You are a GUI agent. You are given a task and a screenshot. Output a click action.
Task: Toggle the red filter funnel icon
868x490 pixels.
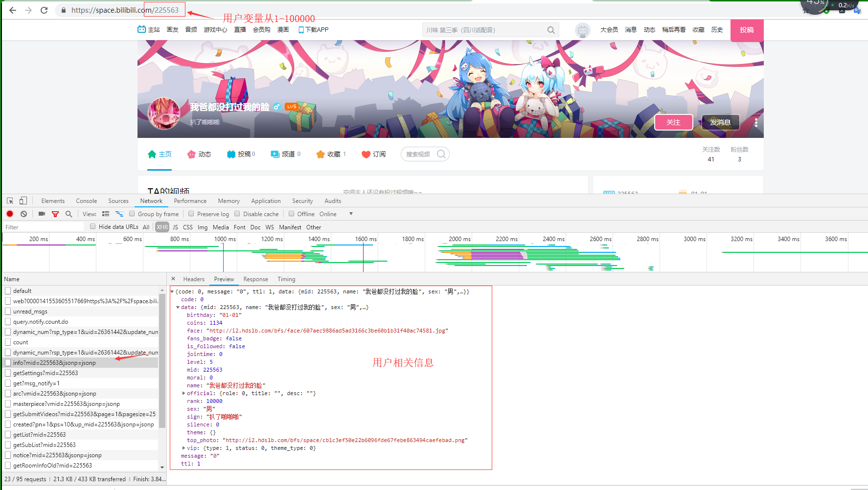[55, 214]
